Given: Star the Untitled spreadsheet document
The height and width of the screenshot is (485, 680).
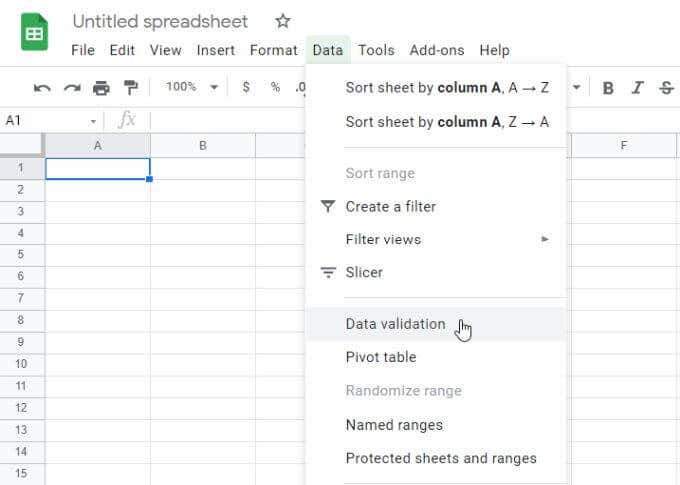Looking at the screenshot, I should [x=283, y=21].
